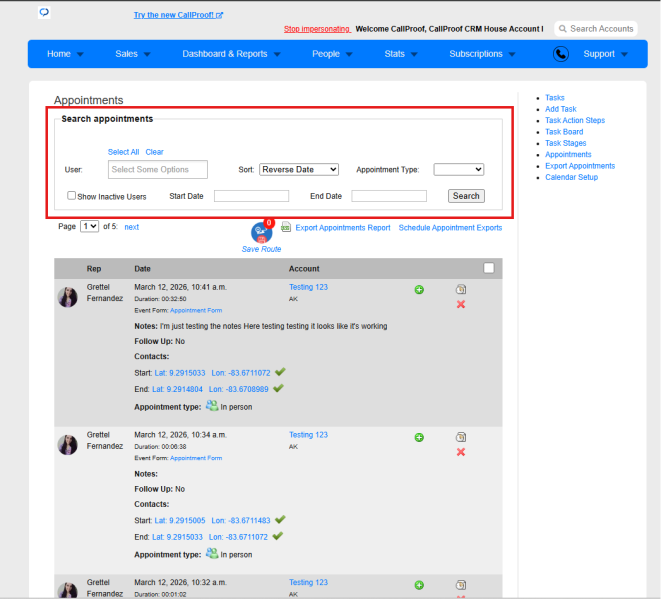The height and width of the screenshot is (599, 661).
Task: Click the magnifier icon in Search Accounts
Action: [x=562, y=29]
